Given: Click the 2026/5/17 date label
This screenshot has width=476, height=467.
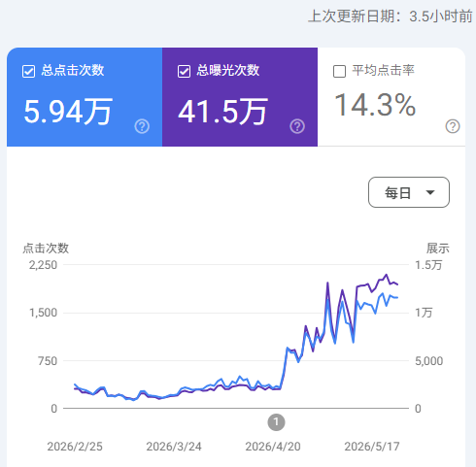Looking at the screenshot, I should click(372, 447).
